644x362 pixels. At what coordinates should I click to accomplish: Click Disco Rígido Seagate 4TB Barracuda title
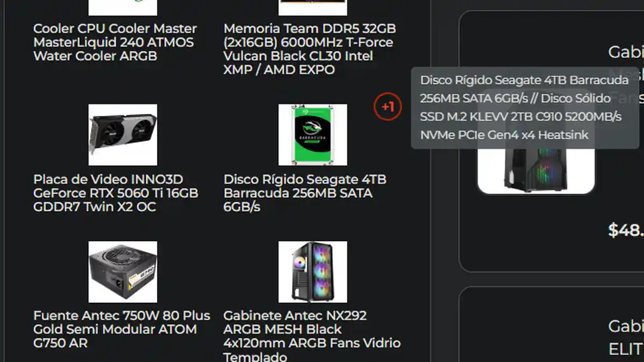305,193
